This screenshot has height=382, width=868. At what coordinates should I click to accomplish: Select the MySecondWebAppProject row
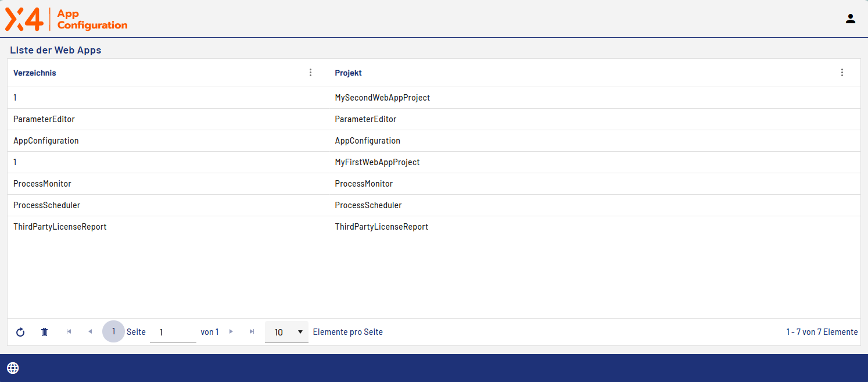382,98
